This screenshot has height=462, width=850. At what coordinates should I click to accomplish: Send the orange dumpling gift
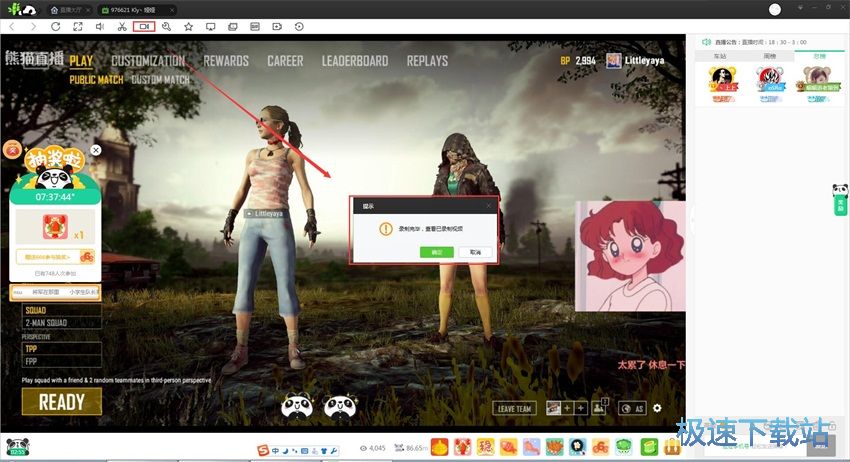pyautogui.click(x=440, y=447)
